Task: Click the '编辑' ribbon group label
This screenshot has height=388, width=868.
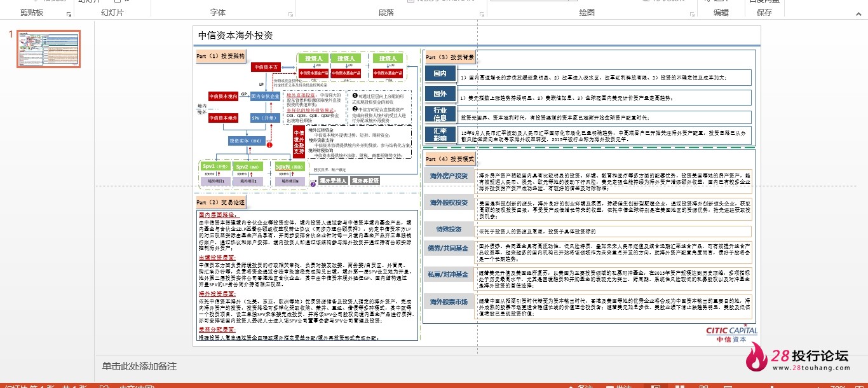Action: click(721, 13)
